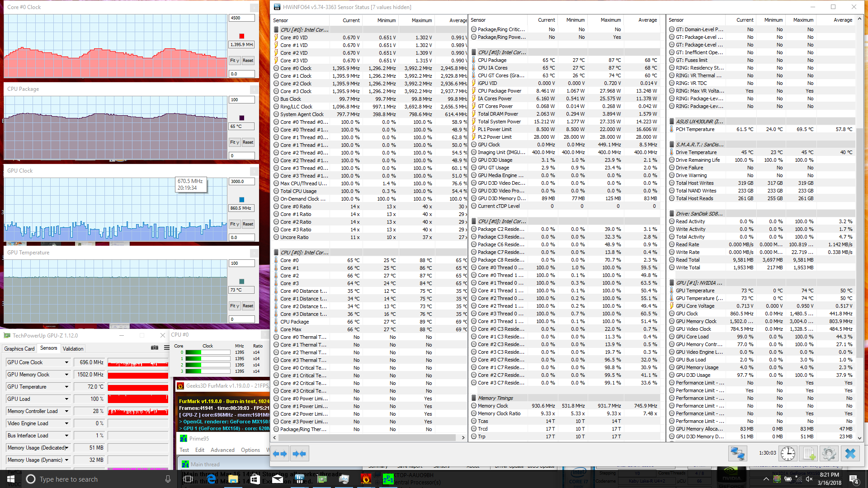
Task: Click the GPU-Z screenshot camera icon
Action: coord(155,348)
